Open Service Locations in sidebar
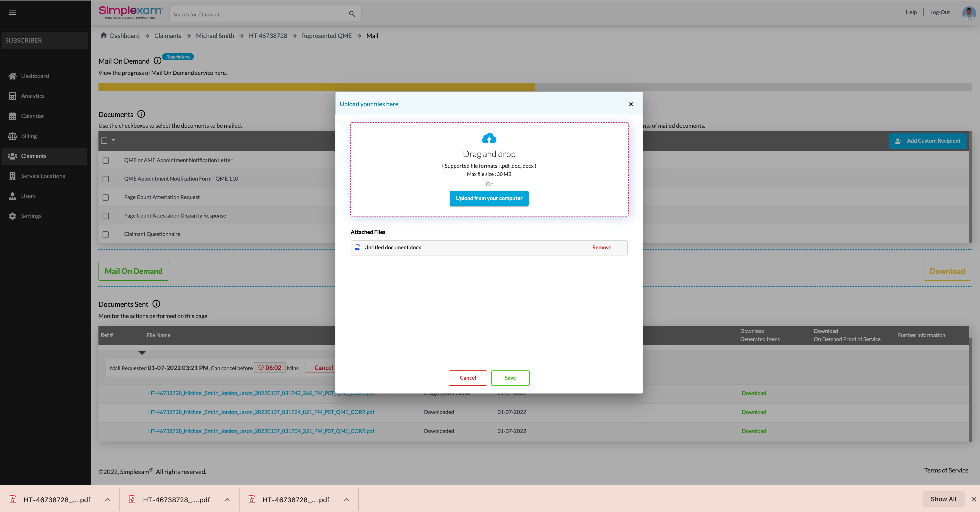 pos(43,176)
